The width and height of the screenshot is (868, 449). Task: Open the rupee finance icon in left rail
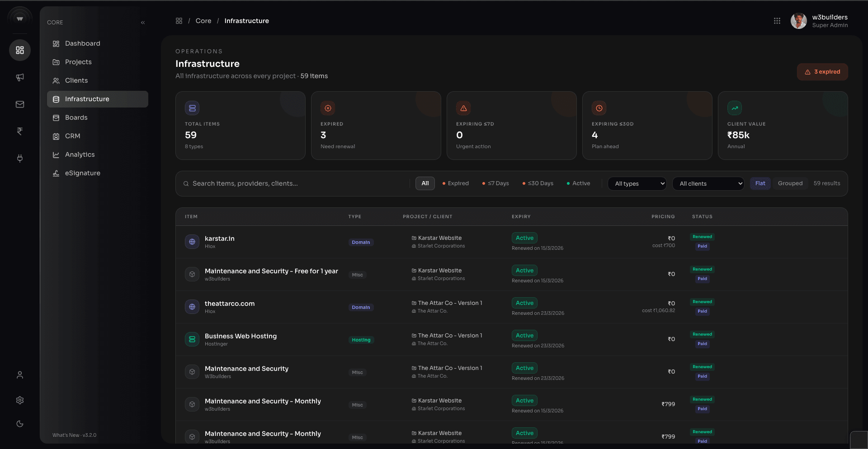[x=20, y=131]
